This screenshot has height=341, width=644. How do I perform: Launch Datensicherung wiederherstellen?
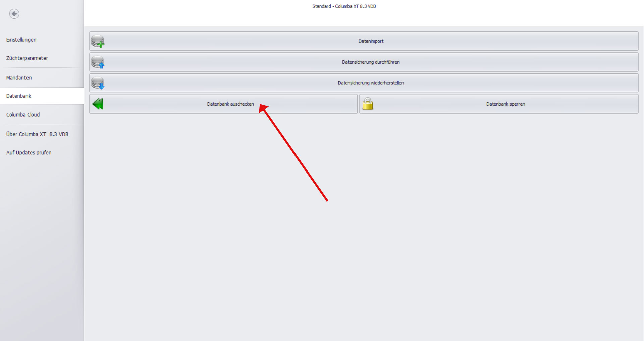coord(371,83)
